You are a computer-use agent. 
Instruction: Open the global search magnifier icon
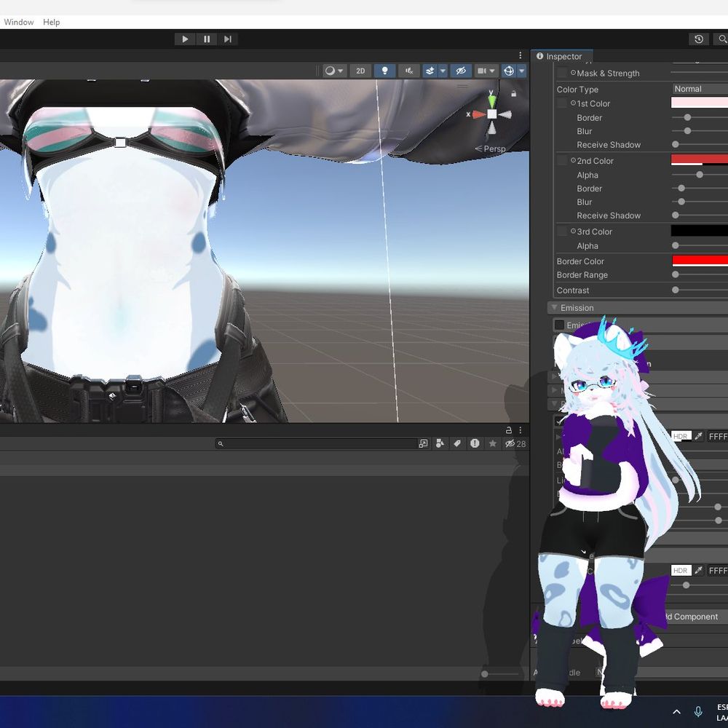coord(722,39)
